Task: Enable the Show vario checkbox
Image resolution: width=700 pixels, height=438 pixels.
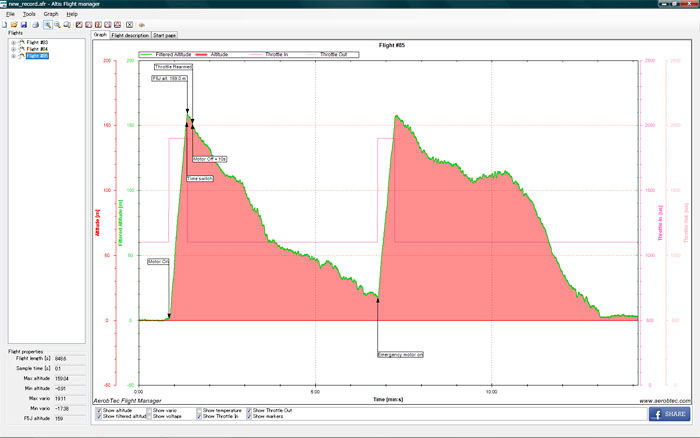Action: (150, 410)
